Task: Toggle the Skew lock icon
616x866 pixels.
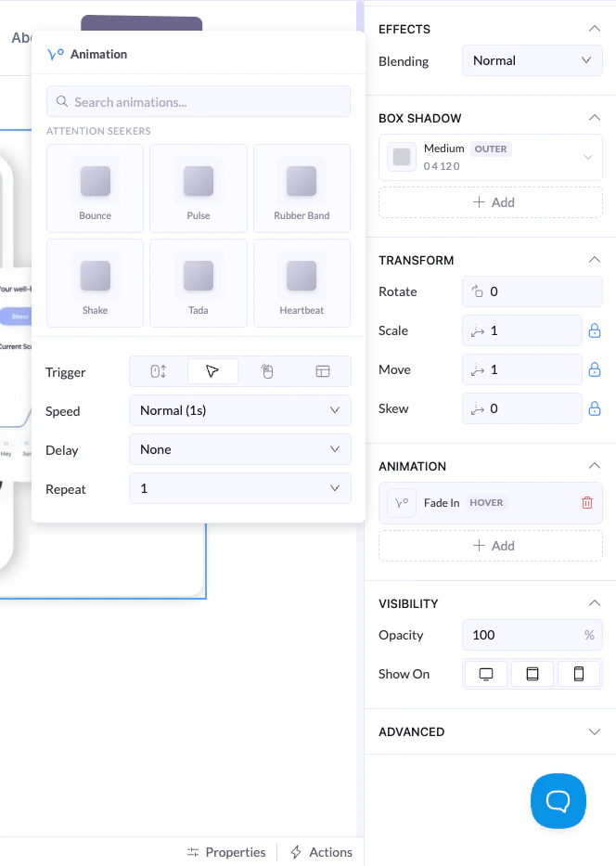Action: click(x=595, y=408)
